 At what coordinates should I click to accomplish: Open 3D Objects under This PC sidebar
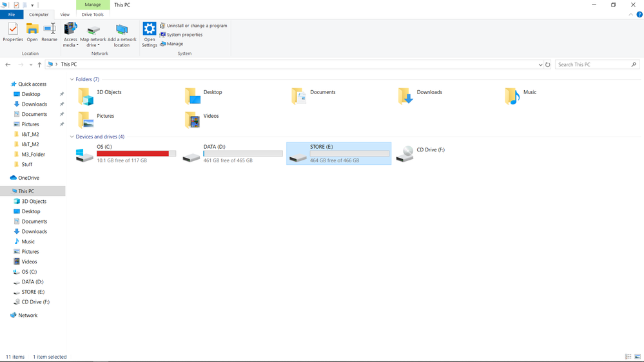(30, 201)
